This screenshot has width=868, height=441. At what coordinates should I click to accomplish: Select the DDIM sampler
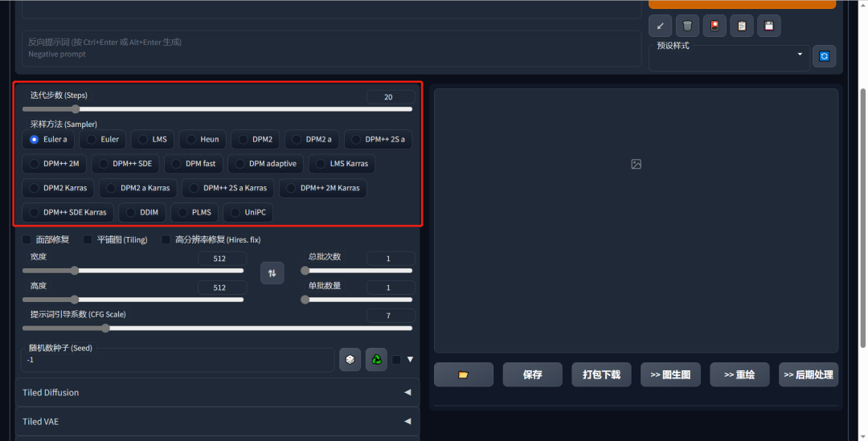click(142, 212)
